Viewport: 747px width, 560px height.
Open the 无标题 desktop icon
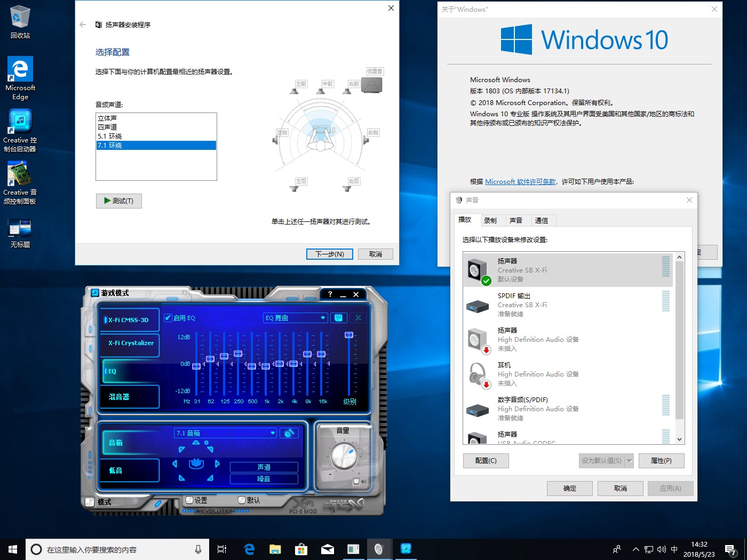pos(20,234)
